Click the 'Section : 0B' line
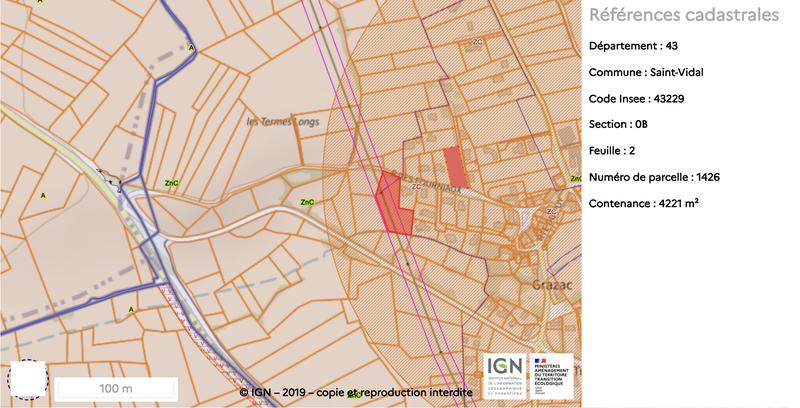The image size is (800, 408). coord(625,125)
